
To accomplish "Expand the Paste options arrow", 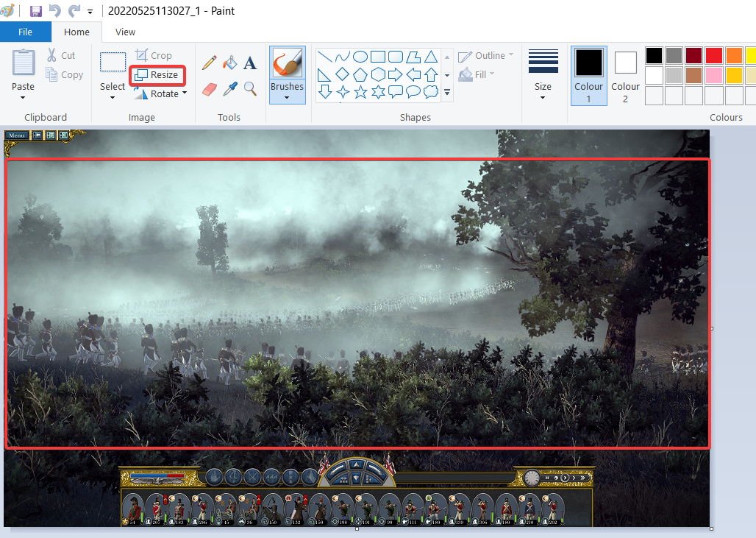I will pyautogui.click(x=23, y=97).
